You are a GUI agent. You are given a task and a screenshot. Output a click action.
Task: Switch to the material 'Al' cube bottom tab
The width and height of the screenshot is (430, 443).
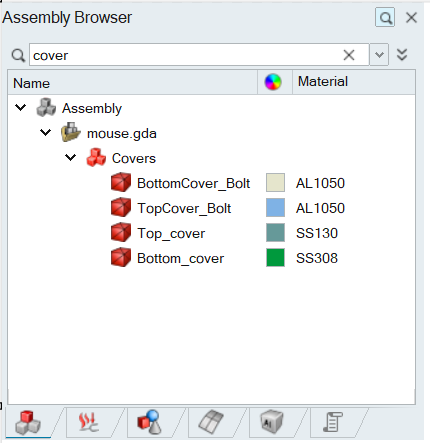(272, 422)
